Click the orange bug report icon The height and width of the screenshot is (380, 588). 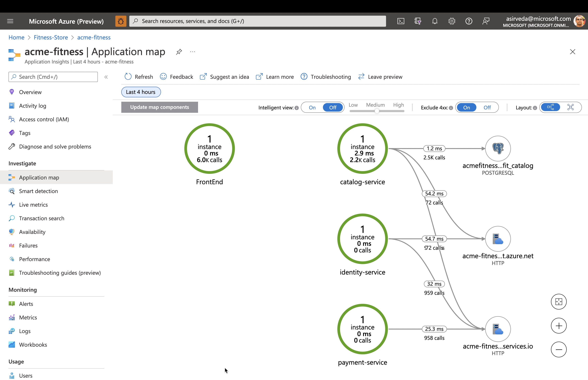click(x=121, y=21)
